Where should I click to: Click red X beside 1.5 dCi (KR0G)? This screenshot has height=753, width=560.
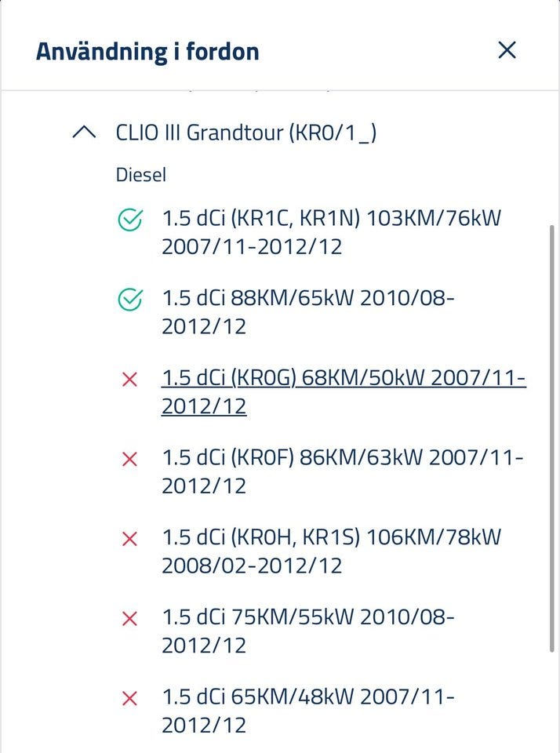tap(130, 380)
